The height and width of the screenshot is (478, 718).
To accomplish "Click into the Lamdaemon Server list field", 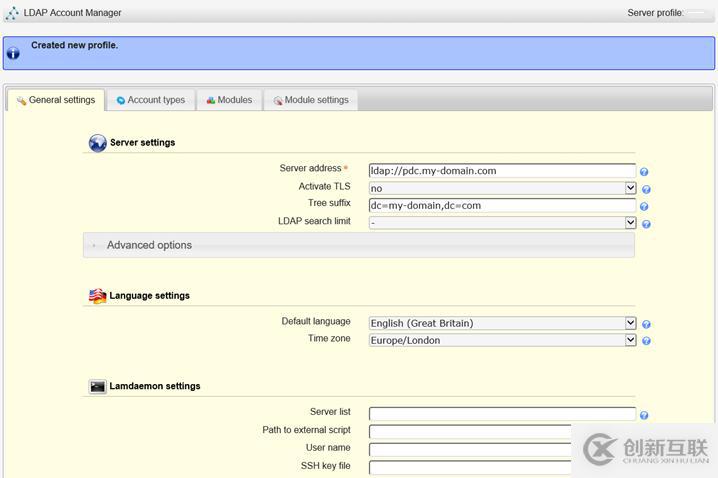I will tap(502, 414).
